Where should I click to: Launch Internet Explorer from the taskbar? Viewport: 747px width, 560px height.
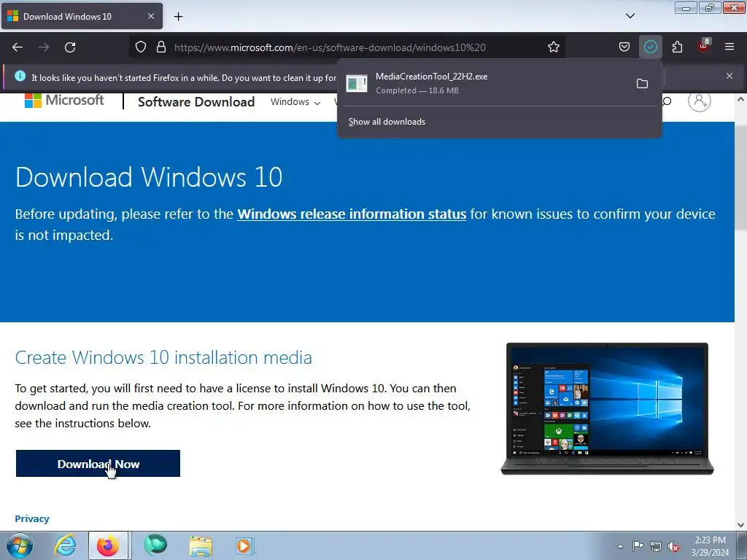click(65, 545)
